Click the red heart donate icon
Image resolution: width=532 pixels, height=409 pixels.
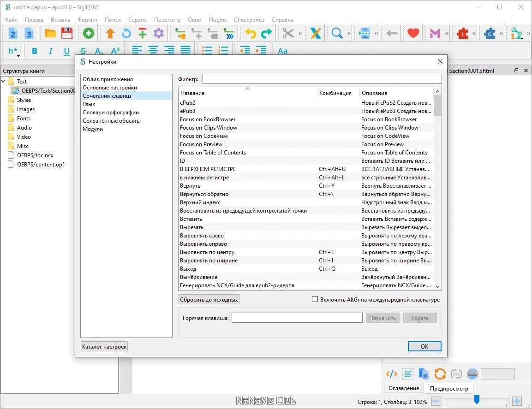[x=413, y=33]
